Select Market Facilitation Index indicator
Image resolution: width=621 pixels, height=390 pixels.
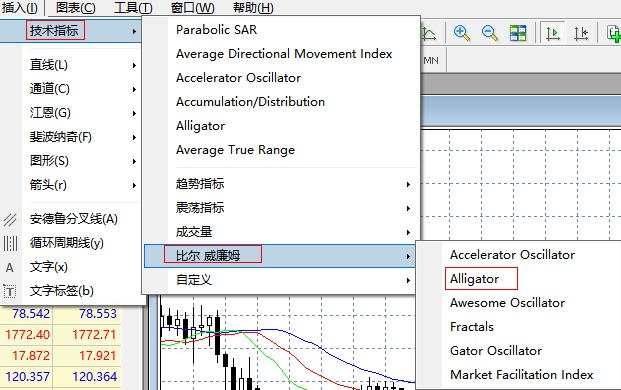[522, 375]
